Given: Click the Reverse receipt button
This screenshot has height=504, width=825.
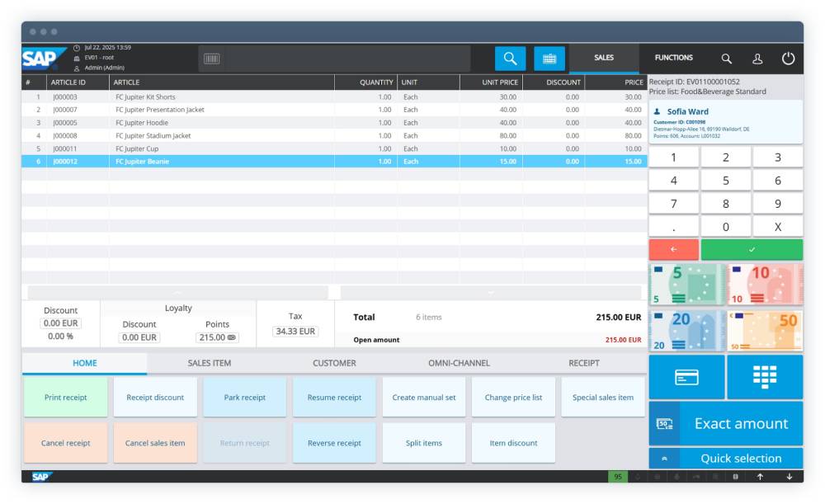Looking at the screenshot, I should point(334,443).
